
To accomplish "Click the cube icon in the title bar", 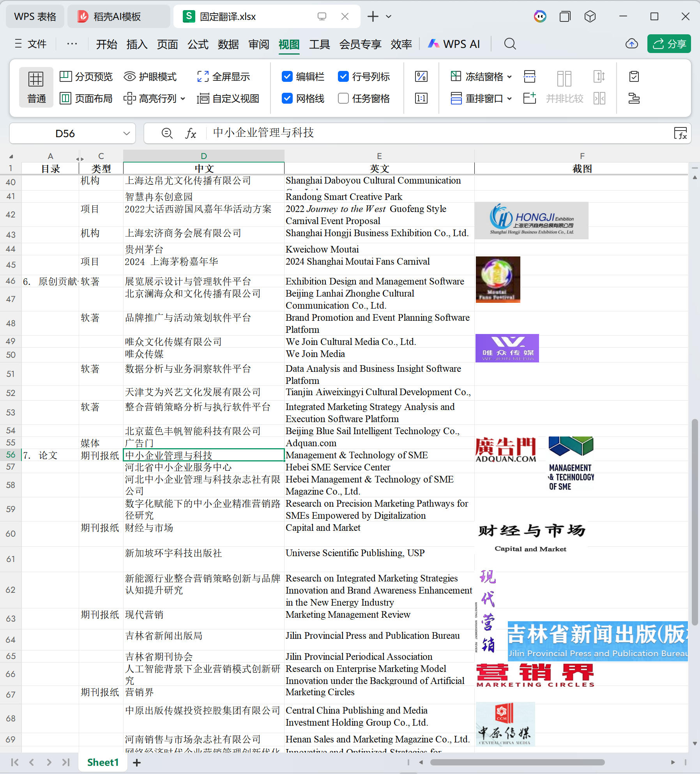I will point(590,16).
